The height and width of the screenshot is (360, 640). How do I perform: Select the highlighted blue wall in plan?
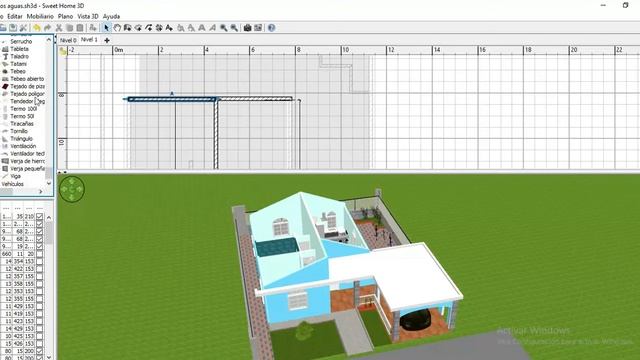pos(171,99)
